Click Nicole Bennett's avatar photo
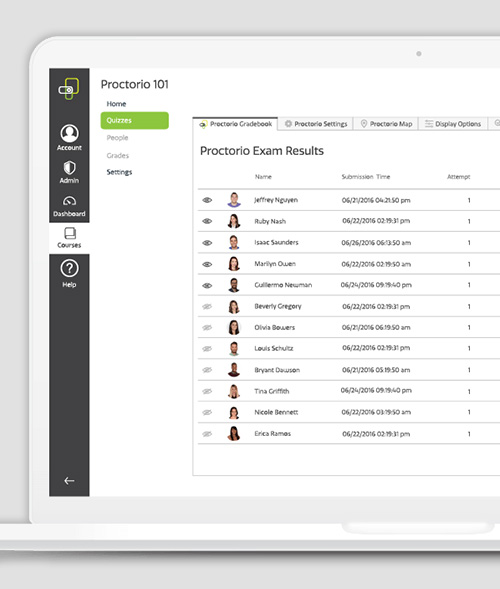The image size is (500, 589). [234, 412]
